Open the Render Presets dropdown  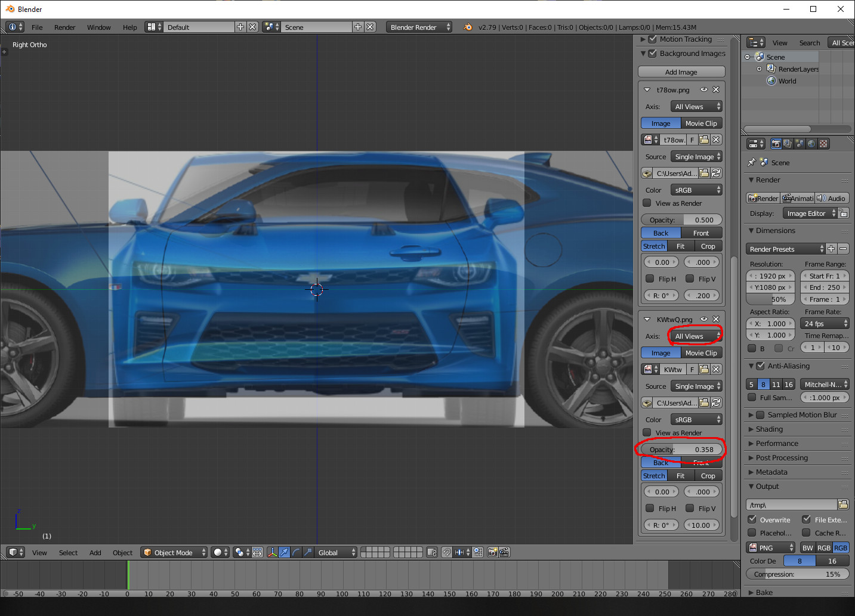785,249
